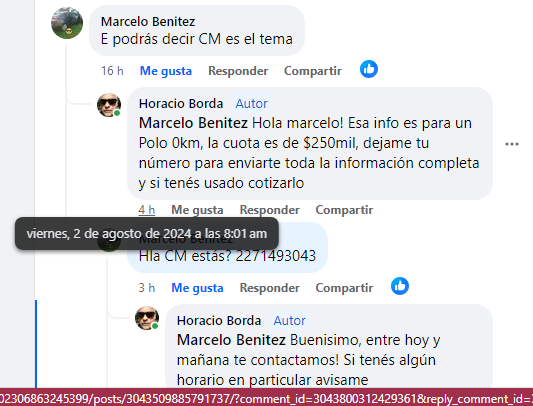Click Responder under the 3 h comment
This screenshot has height=406, width=533.
point(270,288)
